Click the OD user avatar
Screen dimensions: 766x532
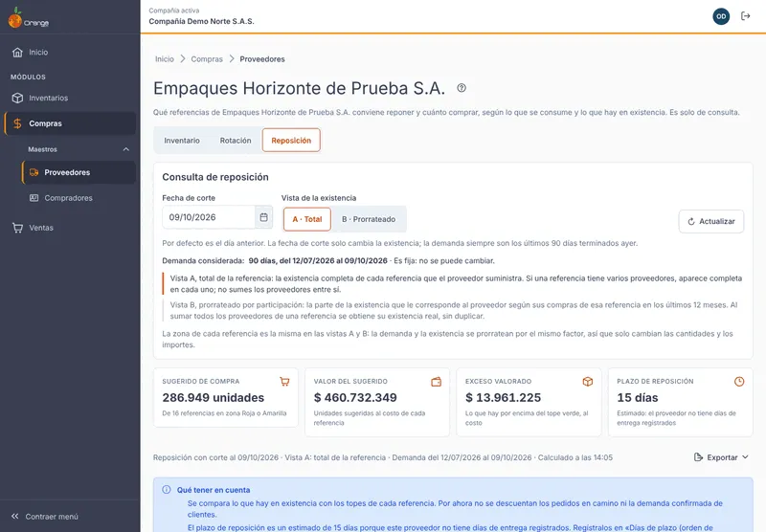(721, 16)
